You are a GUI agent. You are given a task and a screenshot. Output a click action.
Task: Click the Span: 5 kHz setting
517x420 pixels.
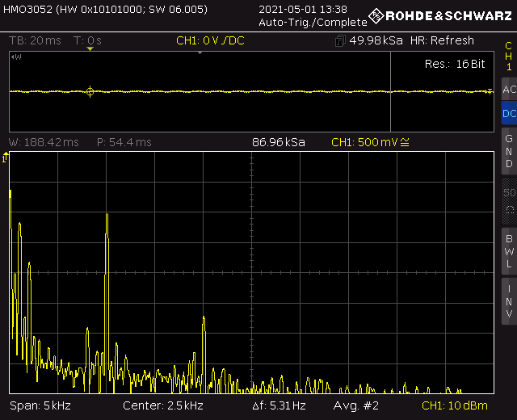click(39, 405)
